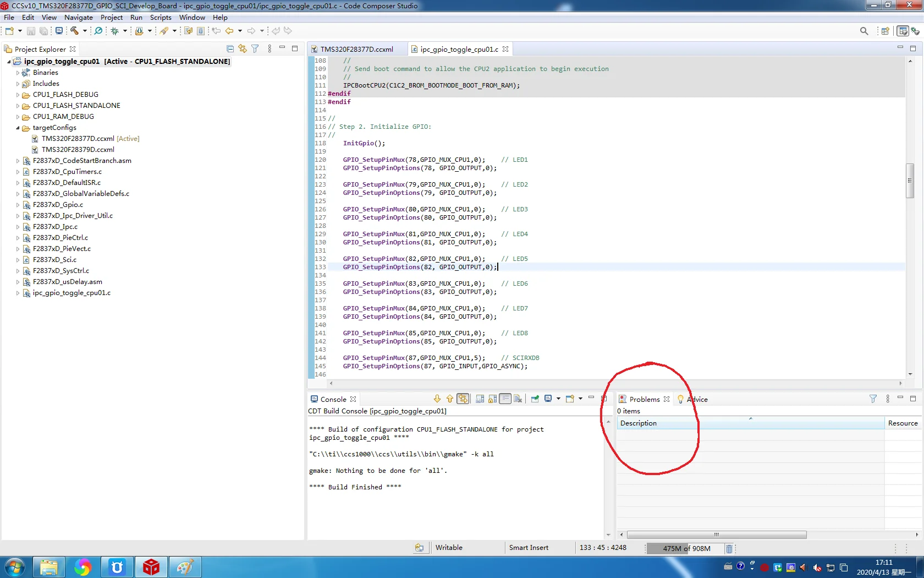Click the Problems view filter funnel icon

[x=873, y=399]
